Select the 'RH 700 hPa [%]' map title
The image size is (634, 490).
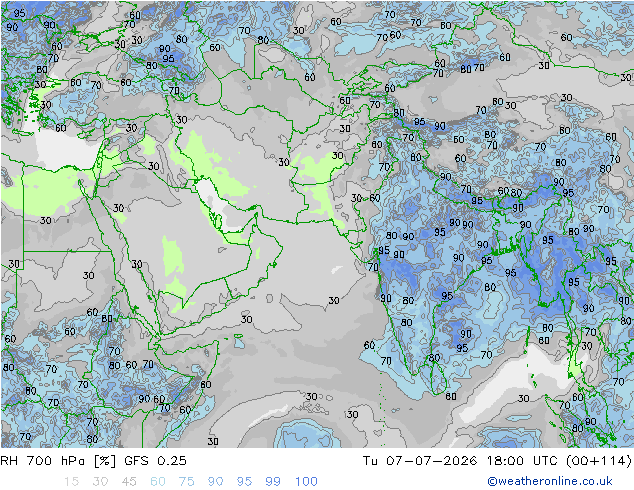59,460
